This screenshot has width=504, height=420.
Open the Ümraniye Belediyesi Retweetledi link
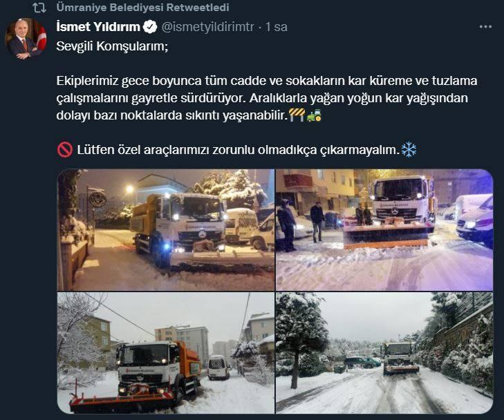(142, 7)
